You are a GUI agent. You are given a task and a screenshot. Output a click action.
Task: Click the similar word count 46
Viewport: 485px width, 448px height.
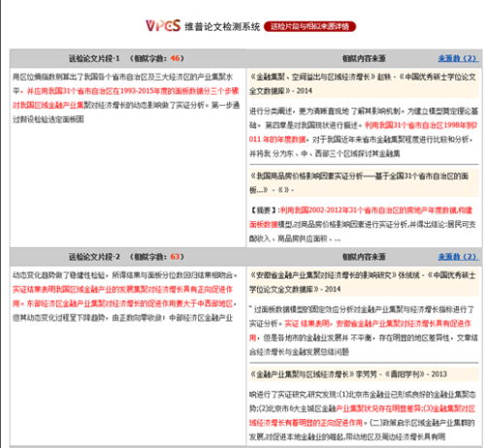[175, 58]
